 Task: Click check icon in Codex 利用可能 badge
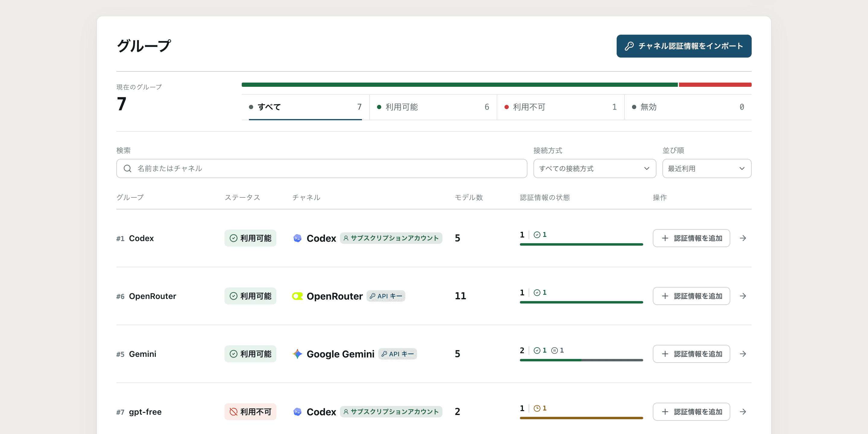[x=234, y=238]
